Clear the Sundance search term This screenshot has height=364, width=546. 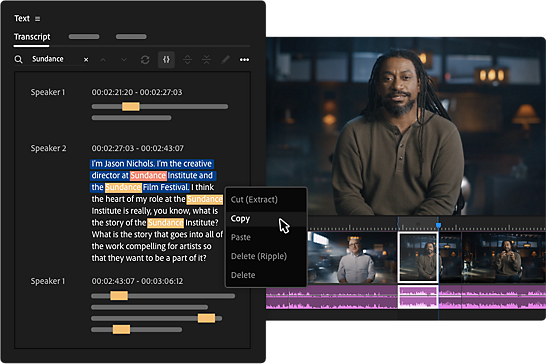pyautogui.click(x=86, y=60)
